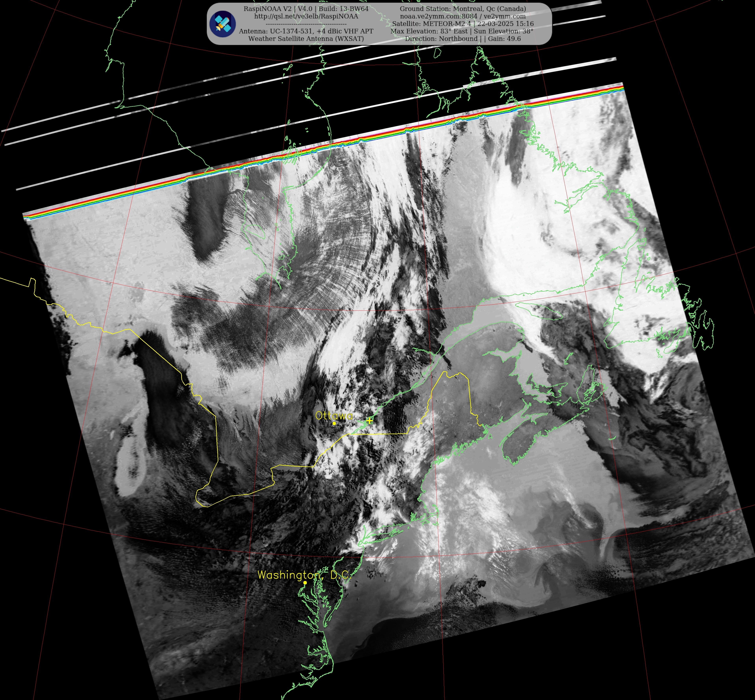Click the 'Antenna: UC-1374-531' text line
The image size is (755, 700).
pos(306,31)
